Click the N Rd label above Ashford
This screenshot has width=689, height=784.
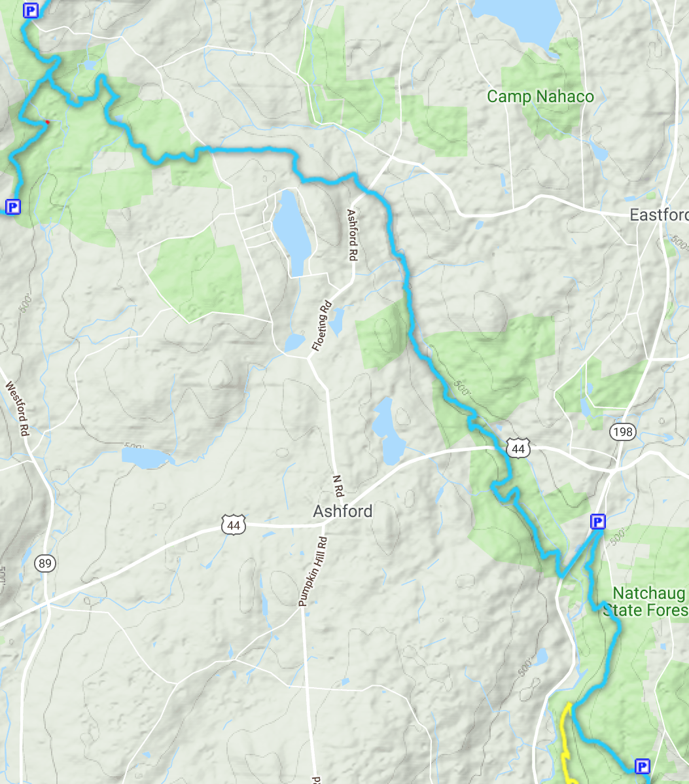coord(338,486)
